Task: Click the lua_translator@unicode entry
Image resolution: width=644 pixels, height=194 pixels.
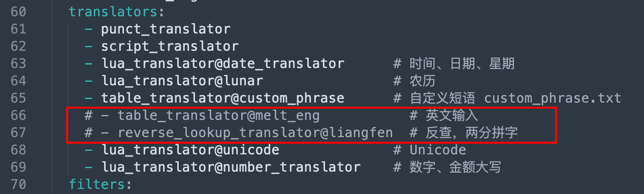Action: [190, 150]
